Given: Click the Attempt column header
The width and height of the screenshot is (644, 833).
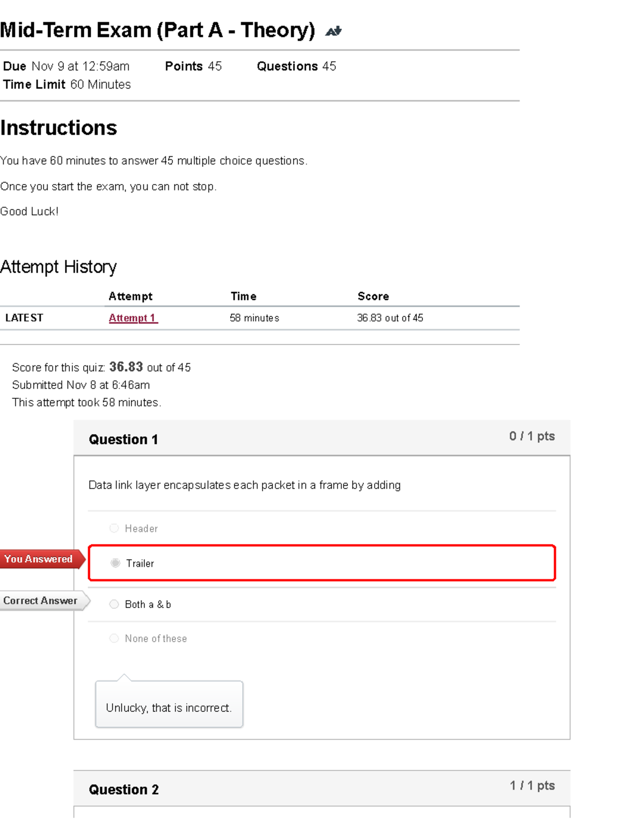Looking at the screenshot, I should coord(130,296).
